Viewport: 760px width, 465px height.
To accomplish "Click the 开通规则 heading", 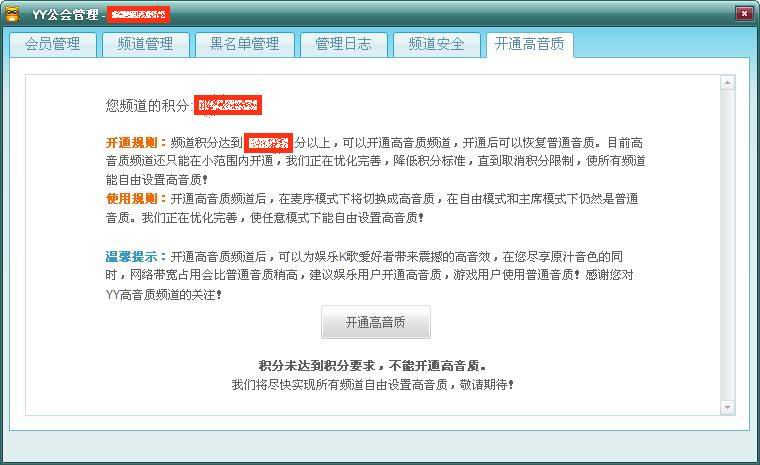I will [136, 143].
